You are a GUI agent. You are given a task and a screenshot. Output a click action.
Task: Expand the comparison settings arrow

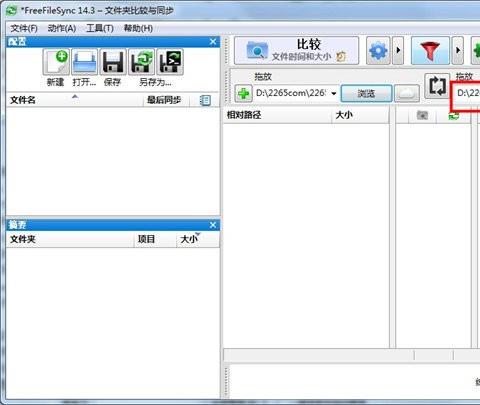click(x=398, y=51)
